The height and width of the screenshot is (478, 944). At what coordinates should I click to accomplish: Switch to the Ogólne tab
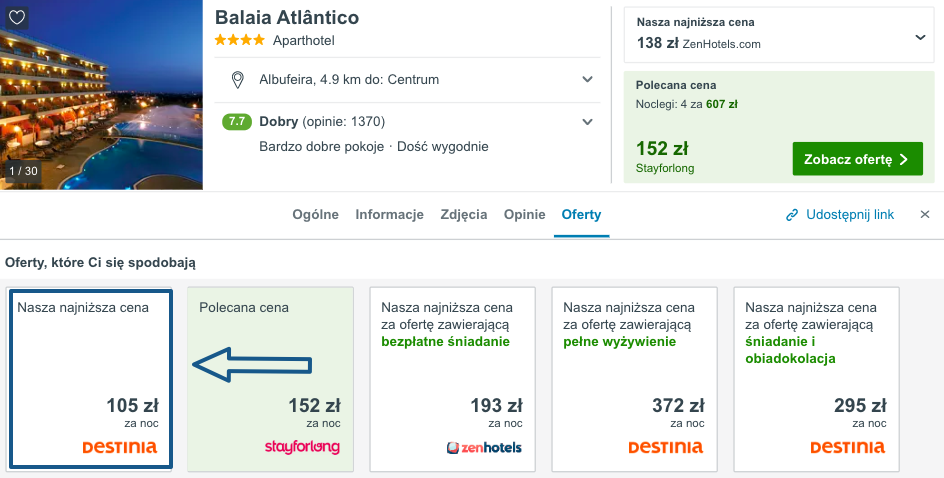[x=315, y=214]
